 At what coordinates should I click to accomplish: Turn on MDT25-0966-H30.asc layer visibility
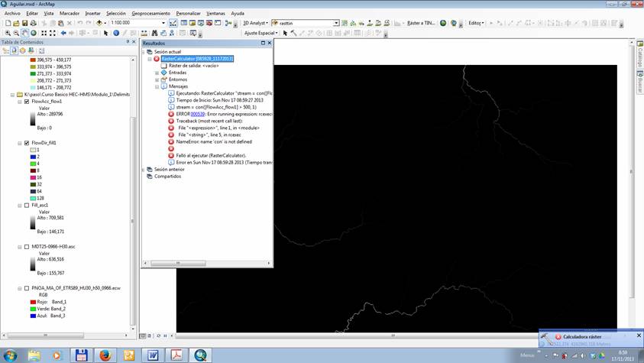(28, 248)
